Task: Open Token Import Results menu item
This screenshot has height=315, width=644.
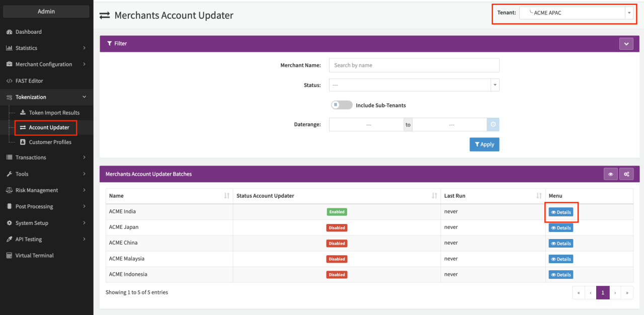Action: point(54,113)
